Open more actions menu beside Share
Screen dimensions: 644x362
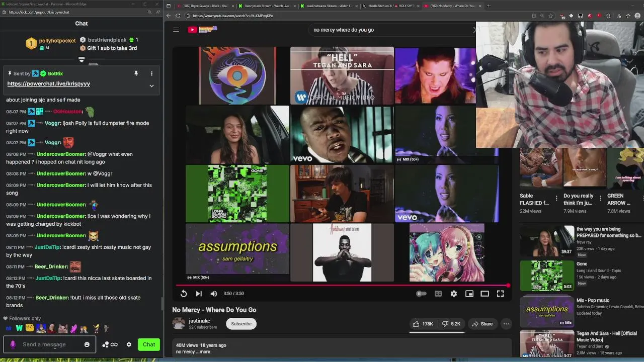506,324
